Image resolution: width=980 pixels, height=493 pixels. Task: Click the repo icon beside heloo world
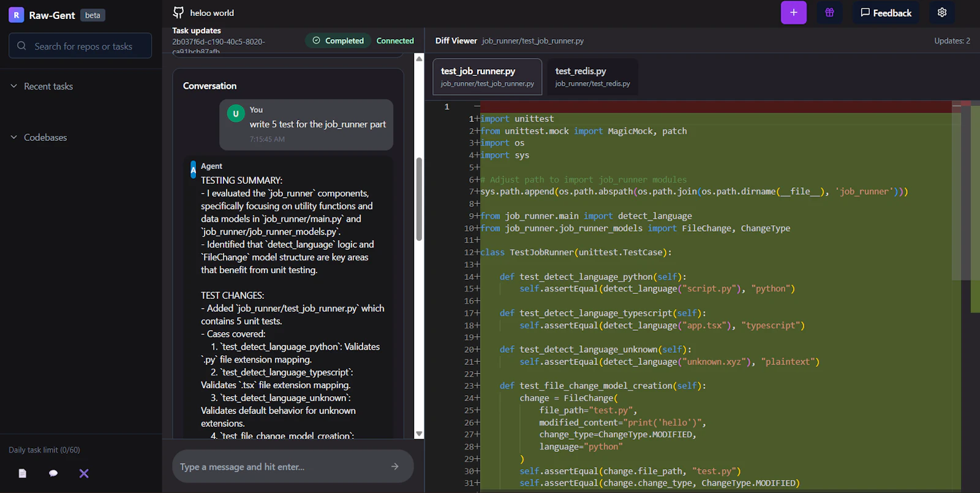[178, 12]
